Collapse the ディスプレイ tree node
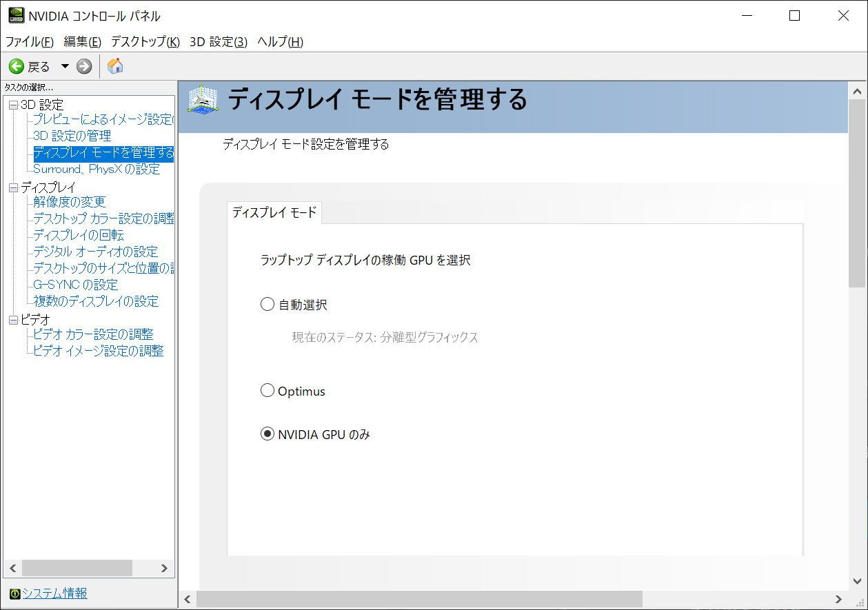 (13, 187)
